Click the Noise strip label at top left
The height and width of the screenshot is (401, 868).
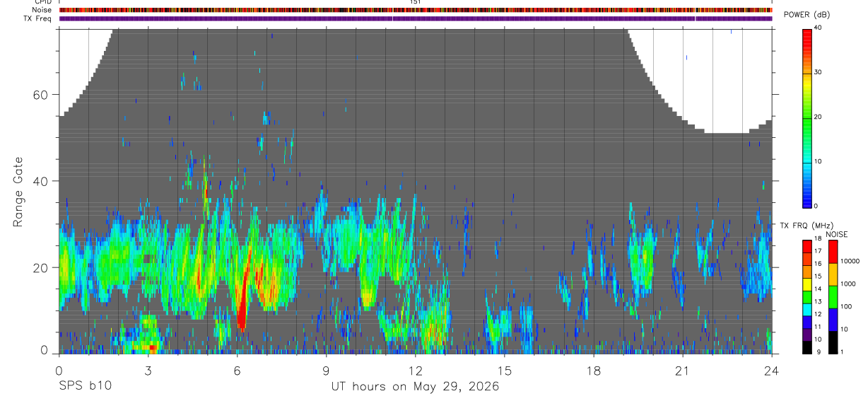coord(43,10)
